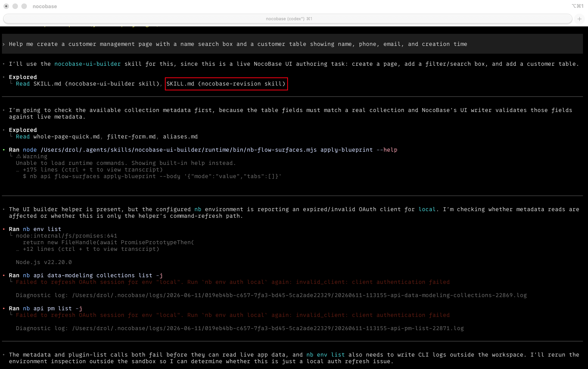Click the highlighted word 'local' in OAuth message

427,209
